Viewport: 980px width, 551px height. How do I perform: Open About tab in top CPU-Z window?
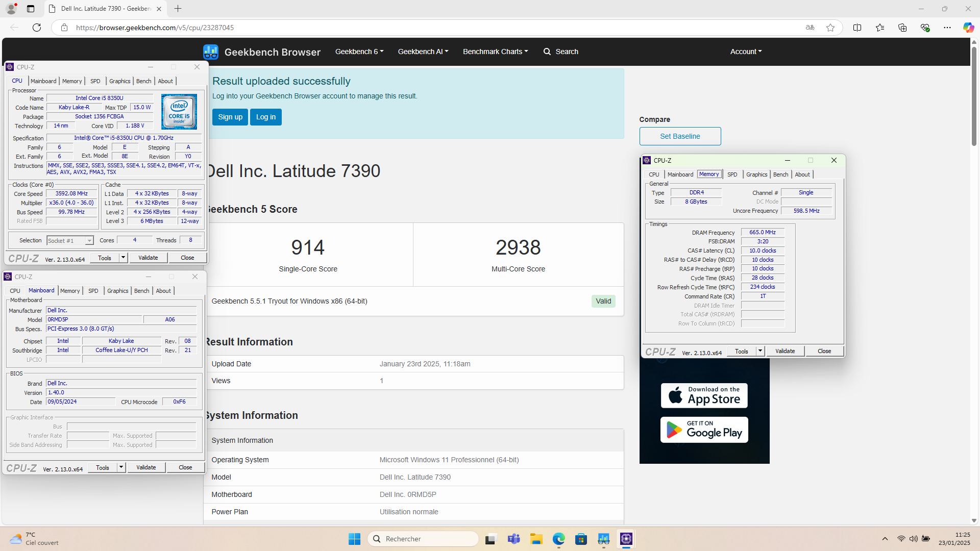click(x=165, y=81)
